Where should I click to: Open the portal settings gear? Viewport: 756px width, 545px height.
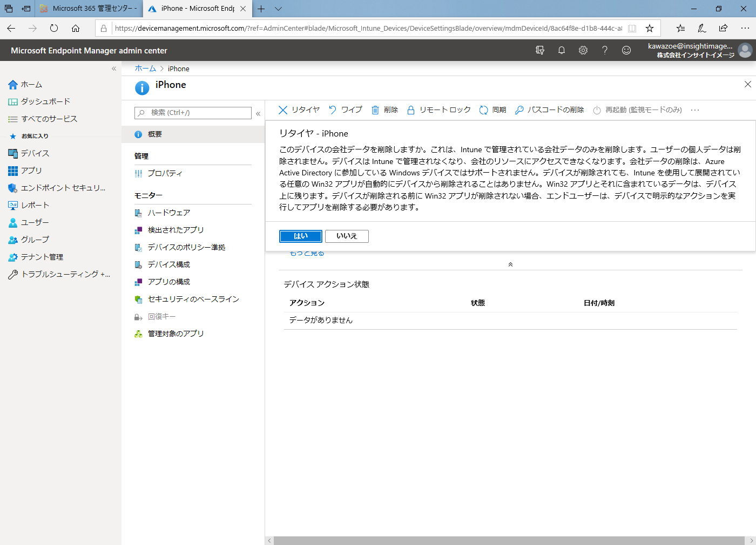(583, 50)
